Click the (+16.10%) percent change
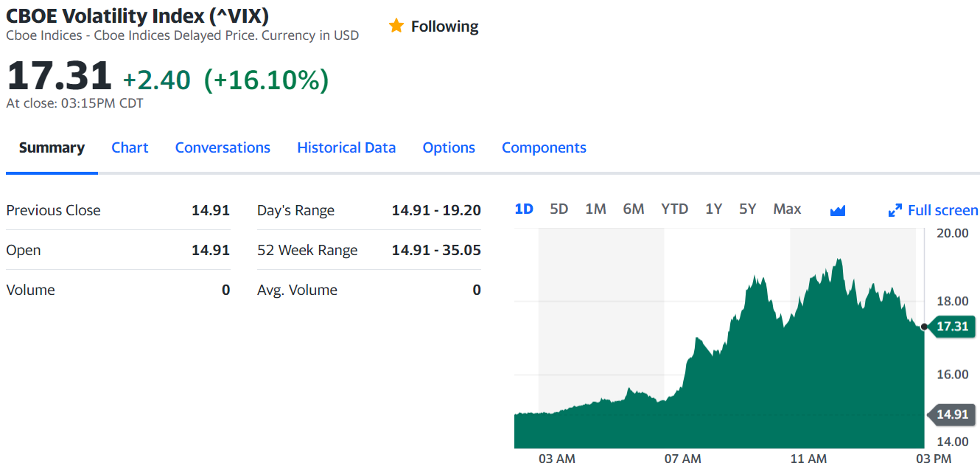 tap(266, 80)
